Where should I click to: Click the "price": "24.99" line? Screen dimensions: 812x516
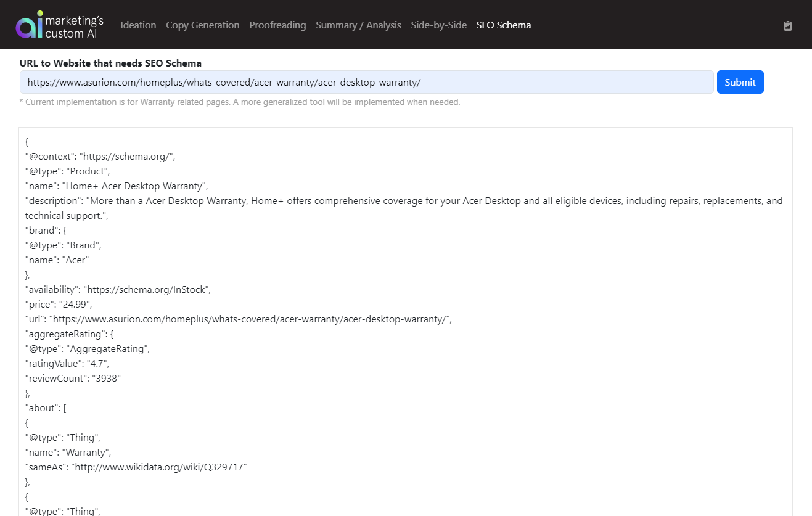[x=59, y=305]
